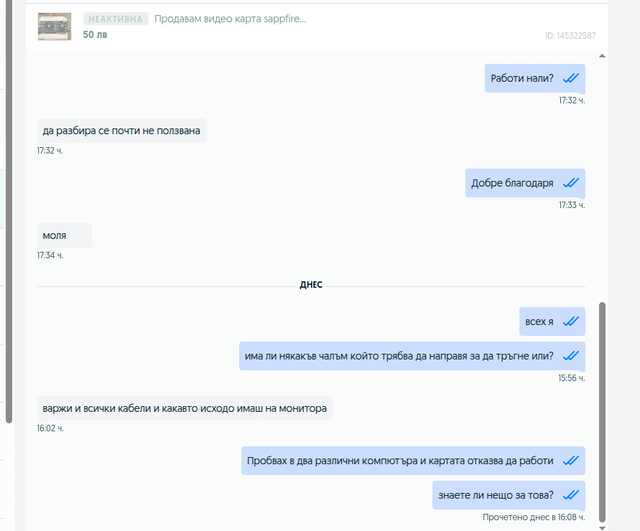
Task: Open the 'Продавам видео карта sappfire...' listing title
Action: coord(230,19)
